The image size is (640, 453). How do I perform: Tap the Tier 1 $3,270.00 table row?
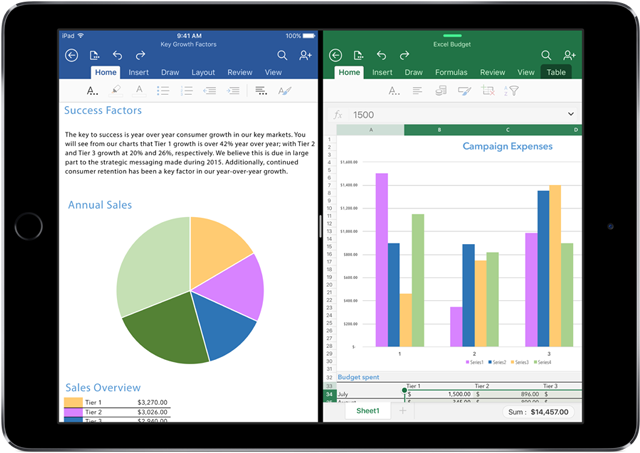coord(117,402)
